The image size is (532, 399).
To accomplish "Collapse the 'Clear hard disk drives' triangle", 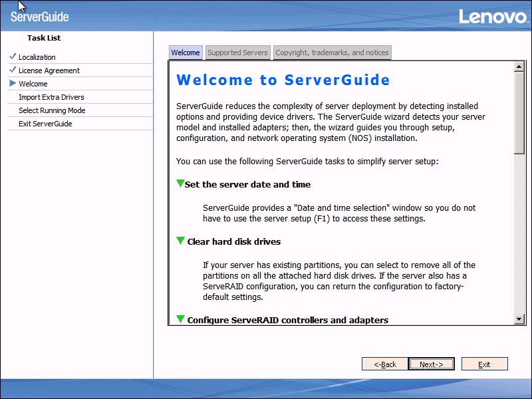I will click(180, 241).
